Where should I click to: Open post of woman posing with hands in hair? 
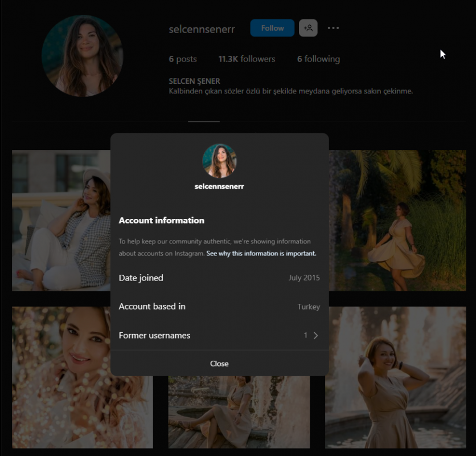(396, 377)
